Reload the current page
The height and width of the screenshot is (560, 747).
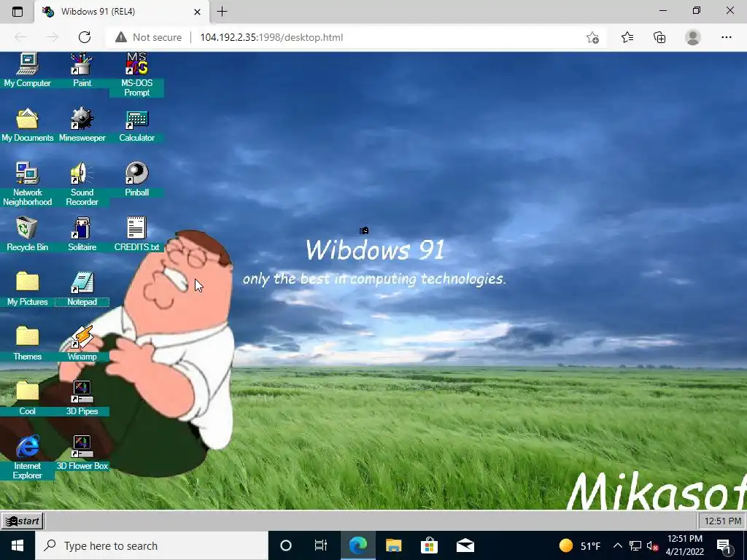coord(85,37)
